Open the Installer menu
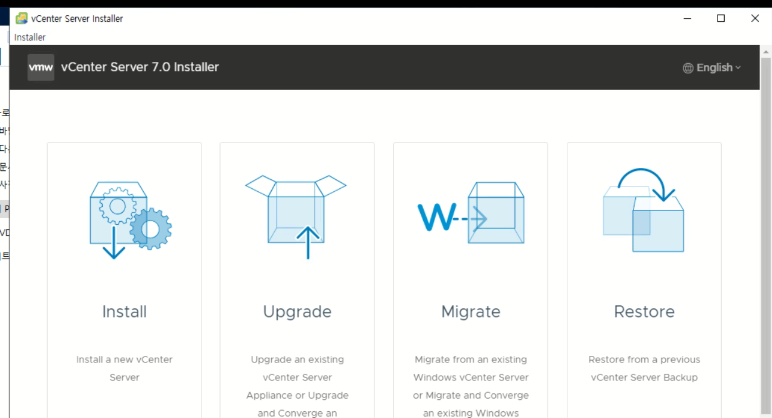 pyautogui.click(x=30, y=37)
